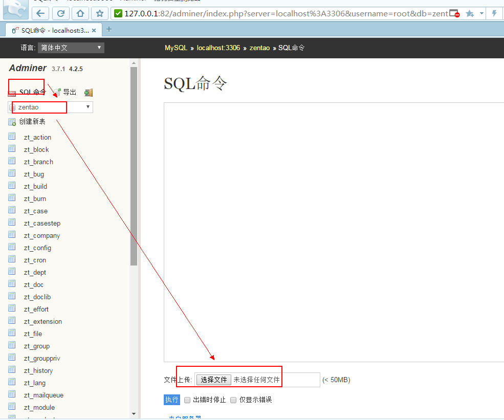Go to browser home page icon
The image size is (504, 420).
click(x=80, y=13)
